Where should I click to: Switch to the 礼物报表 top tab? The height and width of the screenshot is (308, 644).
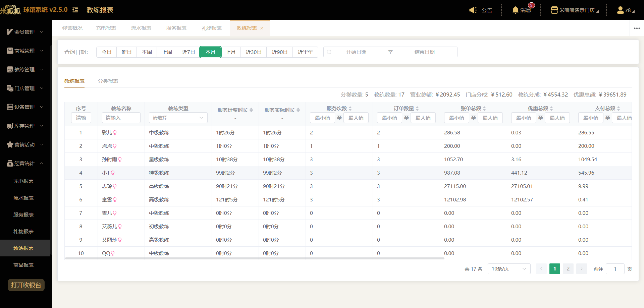click(212, 28)
